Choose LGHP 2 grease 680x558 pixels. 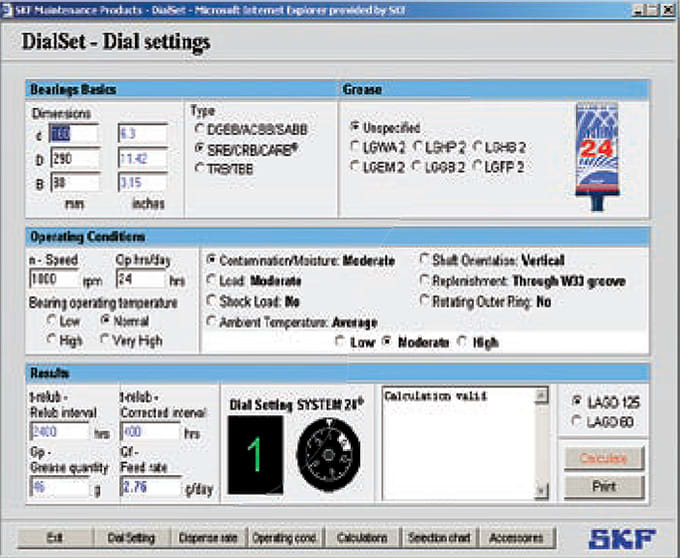pos(418,146)
